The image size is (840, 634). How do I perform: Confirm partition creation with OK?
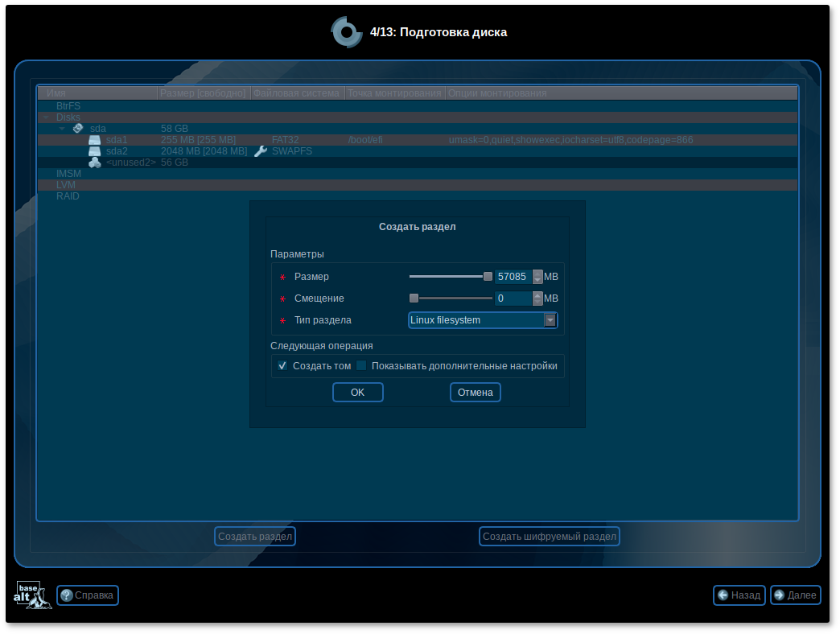pyautogui.click(x=357, y=393)
